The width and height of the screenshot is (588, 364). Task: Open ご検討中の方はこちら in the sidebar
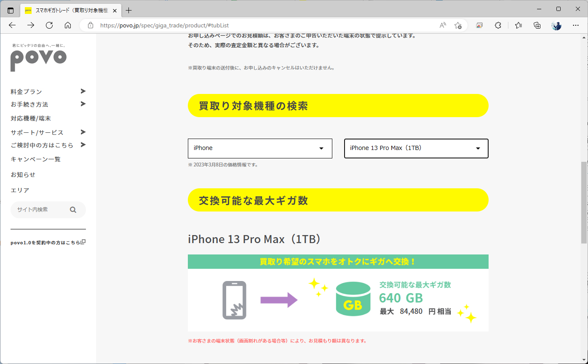click(42, 145)
